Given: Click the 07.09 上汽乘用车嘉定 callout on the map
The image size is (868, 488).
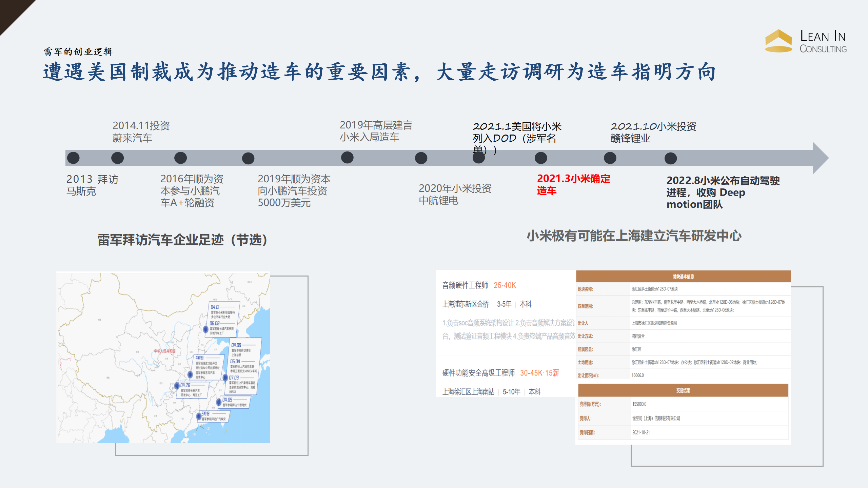Looking at the screenshot, I should pos(241,385).
